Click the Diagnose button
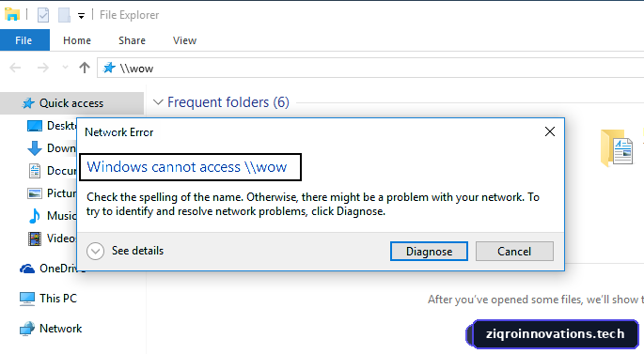 pyautogui.click(x=429, y=251)
